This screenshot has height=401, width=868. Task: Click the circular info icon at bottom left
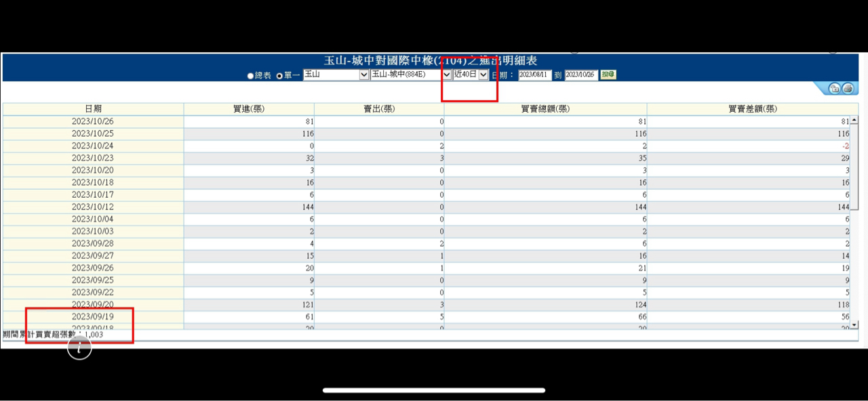click(x=79, y=347)
